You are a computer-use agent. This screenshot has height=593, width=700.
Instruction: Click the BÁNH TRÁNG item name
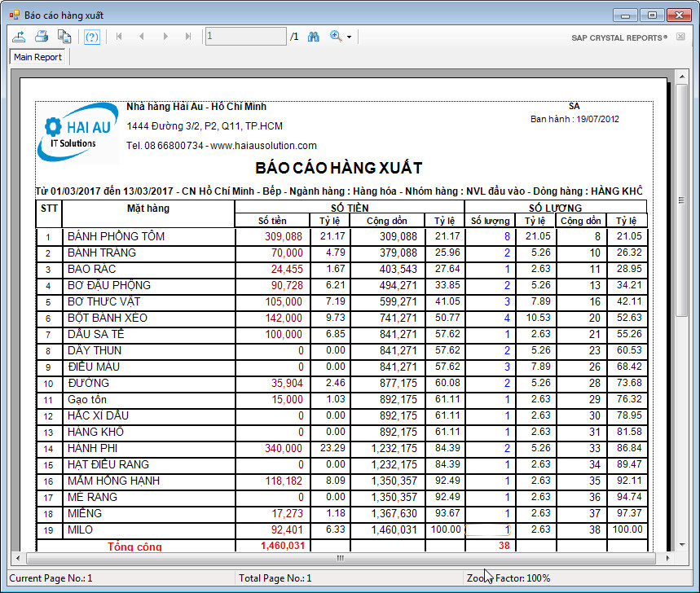click(x=102, y=253)
